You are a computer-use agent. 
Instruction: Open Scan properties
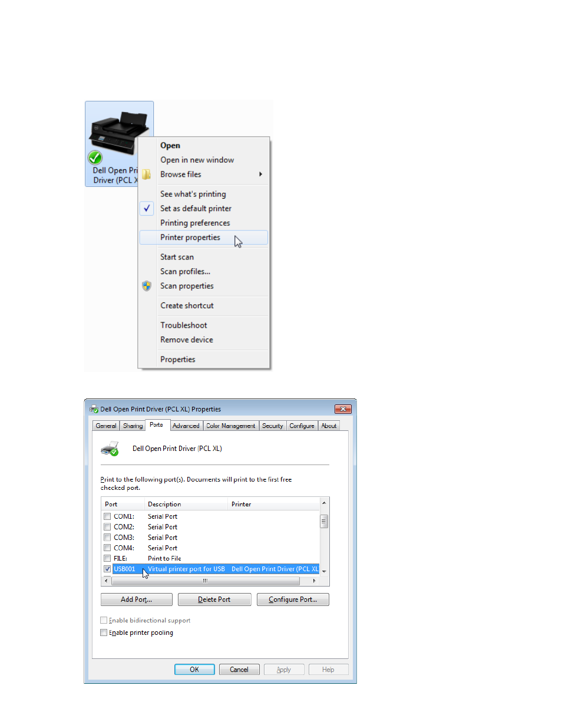pos(187,286)
